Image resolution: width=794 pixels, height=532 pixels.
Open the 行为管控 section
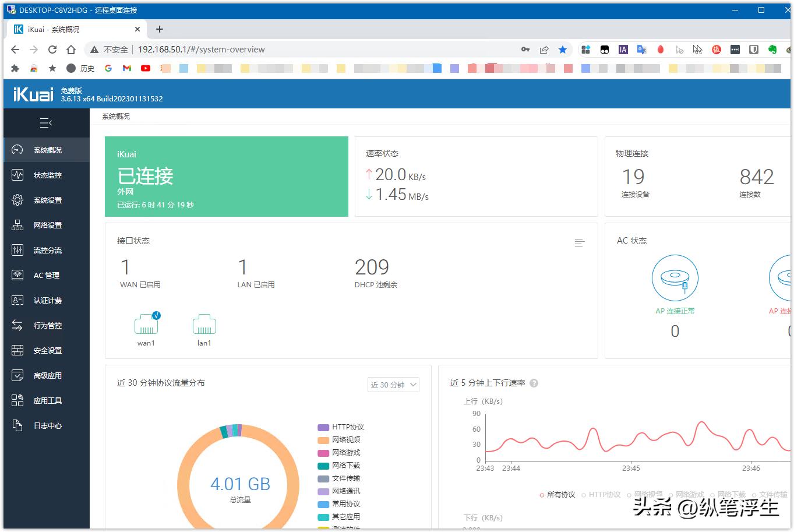(47, 325)
